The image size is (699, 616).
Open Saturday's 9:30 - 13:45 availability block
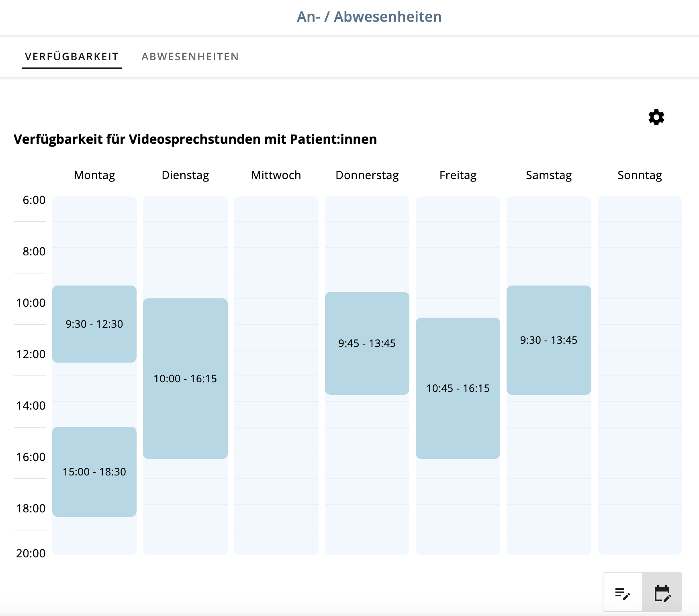[549, 339]
